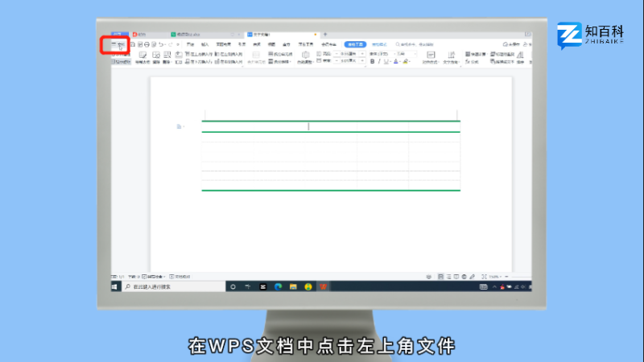Toggle Underline formatting
The width and height of the screenshot is (644, 362).
(x=386, y=62)
